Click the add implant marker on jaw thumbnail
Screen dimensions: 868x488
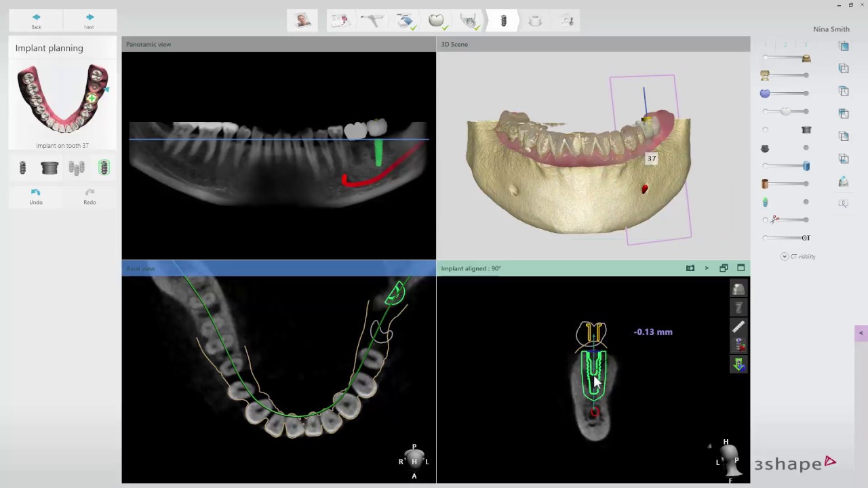click(x=91, y=98)
